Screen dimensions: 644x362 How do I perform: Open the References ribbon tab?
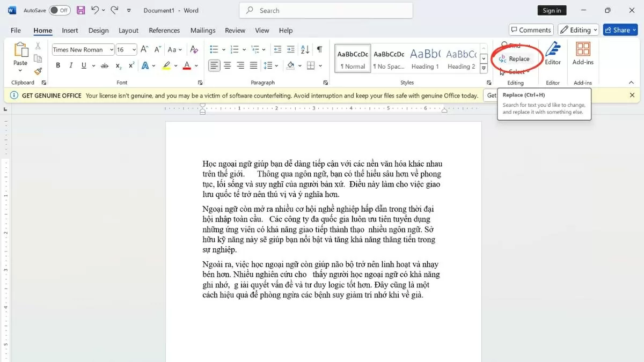click(x=164, y=31)
